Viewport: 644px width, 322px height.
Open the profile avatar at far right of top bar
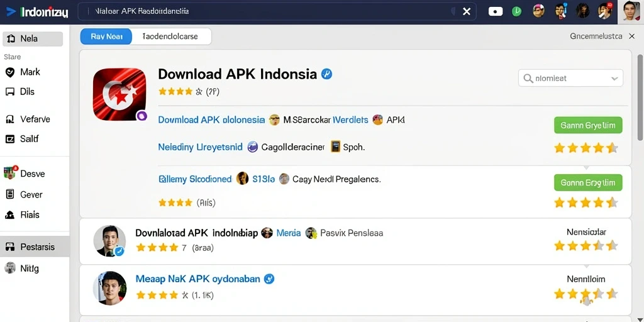click(x=631, y=11)
